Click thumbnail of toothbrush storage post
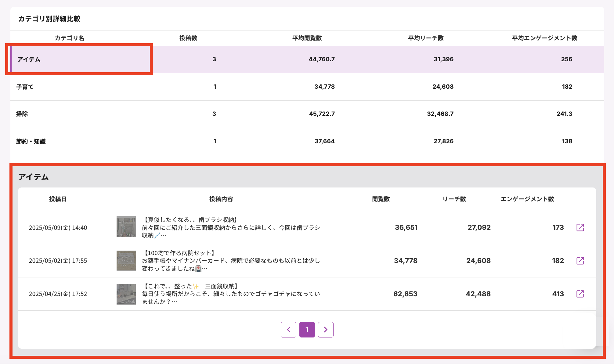Image resolution: width=614 pixels, height=364 pixels. point(126,227)
